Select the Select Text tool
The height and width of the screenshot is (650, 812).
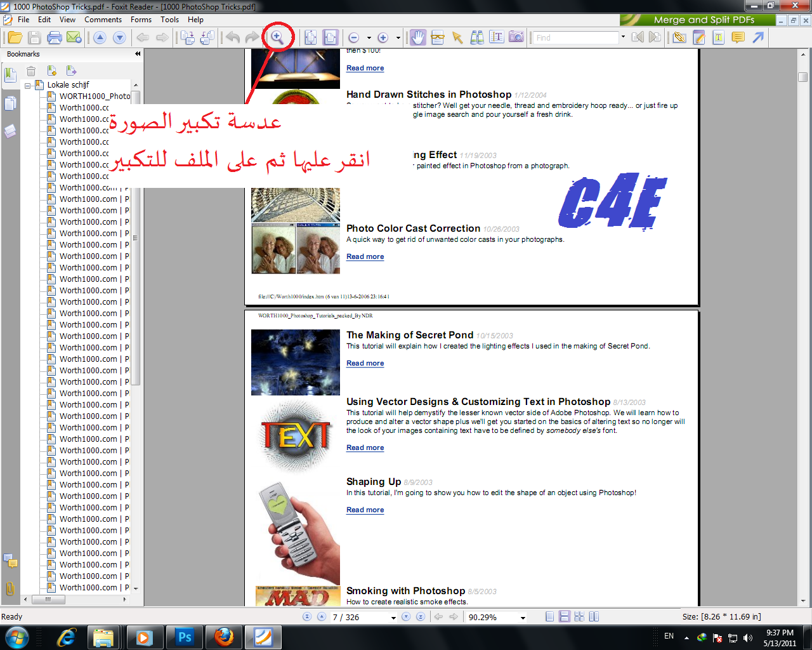[497, 38]
